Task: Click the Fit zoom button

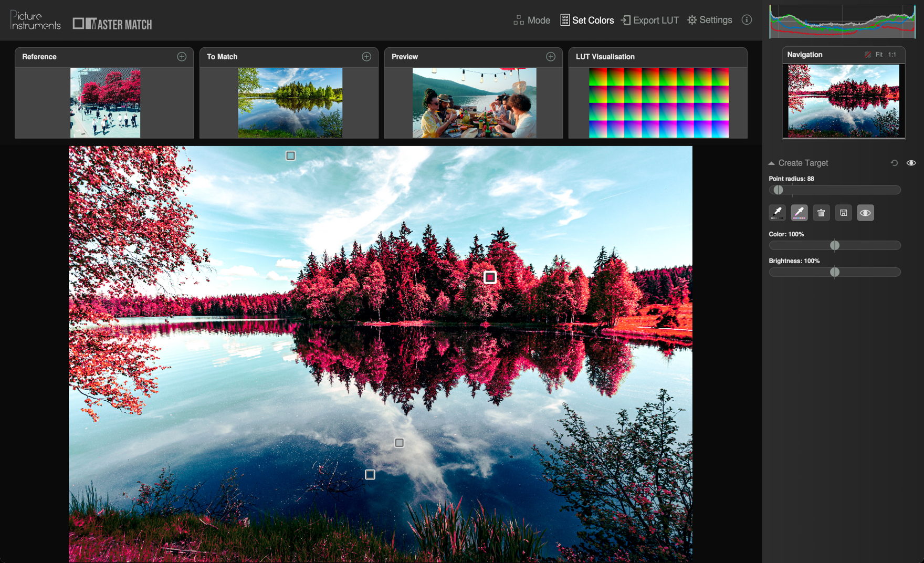Action: click(x=879, y=55)
